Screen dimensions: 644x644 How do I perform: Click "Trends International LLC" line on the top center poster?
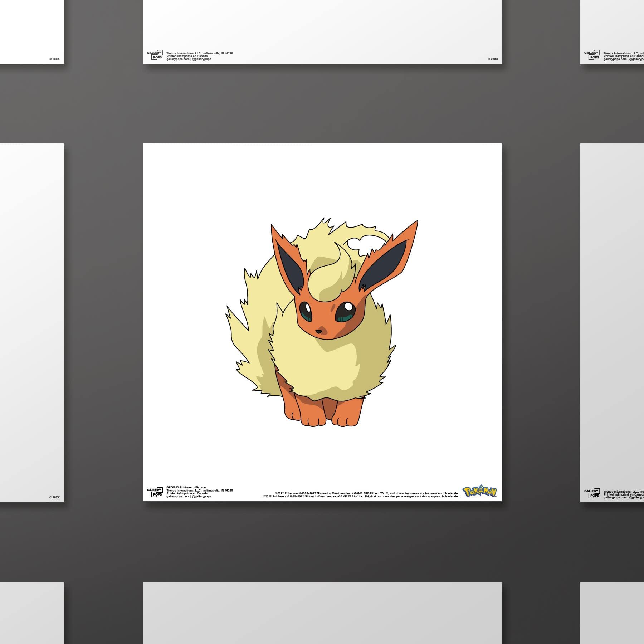coord(200,53)
